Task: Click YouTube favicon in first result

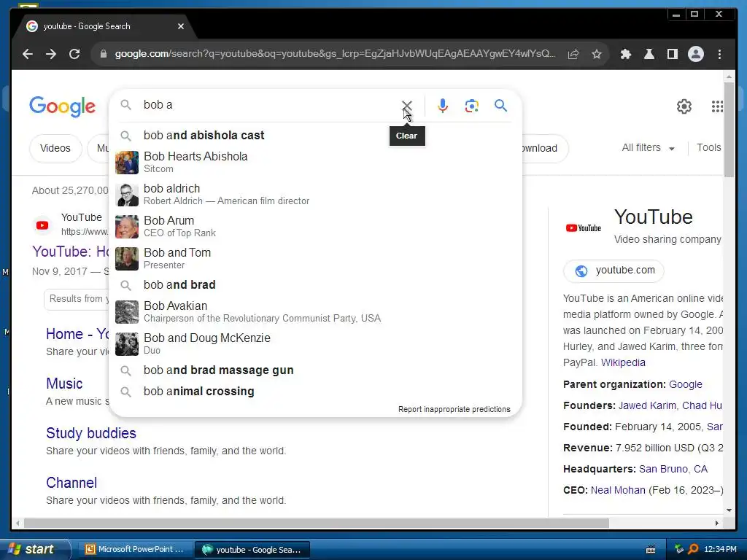Action: pyautogui.click(x=42, y=225)
